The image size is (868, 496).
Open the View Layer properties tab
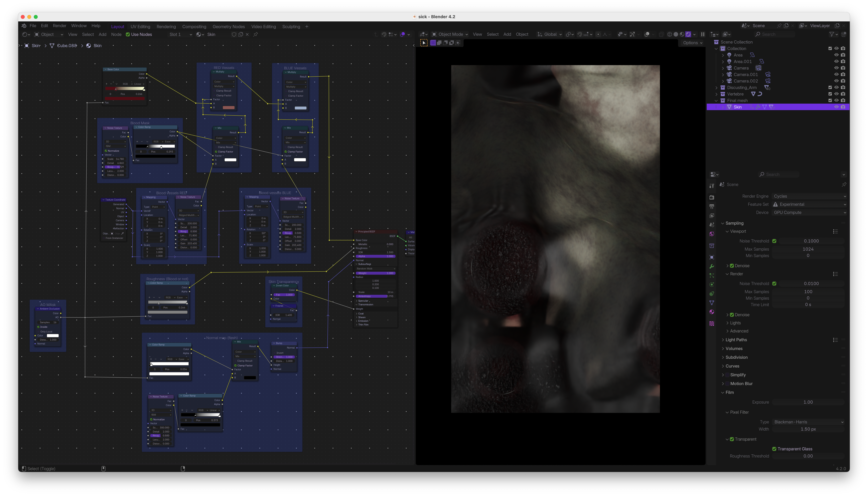point(712,216)
